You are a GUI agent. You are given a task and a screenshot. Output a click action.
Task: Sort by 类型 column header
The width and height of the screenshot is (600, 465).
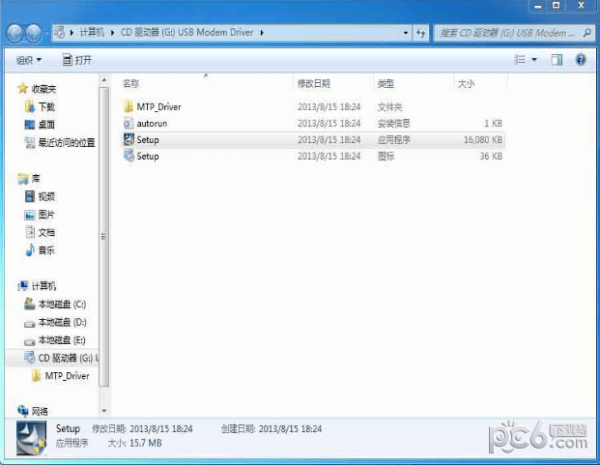(386, 83)
